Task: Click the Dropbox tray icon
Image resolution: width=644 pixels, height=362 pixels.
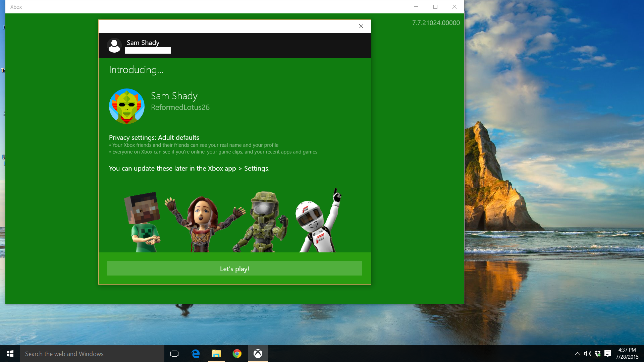Action: 597,354
